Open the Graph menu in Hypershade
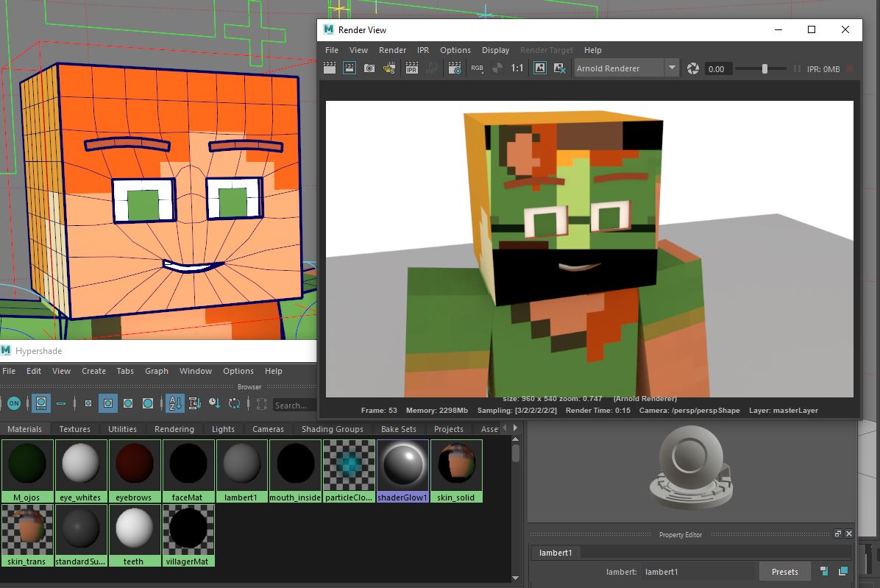Image resolution: width=880 pixels, height=588 pixels. 157,371
